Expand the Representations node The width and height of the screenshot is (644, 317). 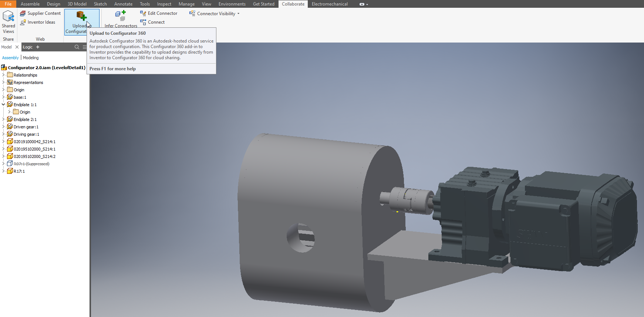3,82
